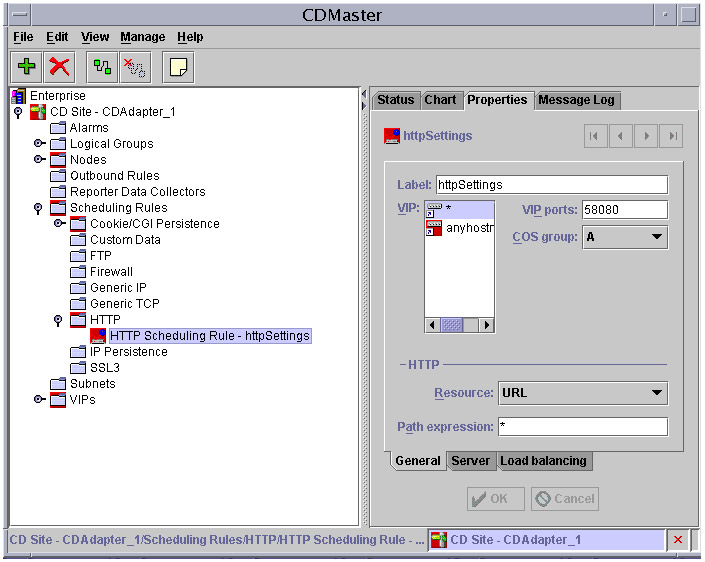Switch to the Load balancing bottom tab

(544, 461)
